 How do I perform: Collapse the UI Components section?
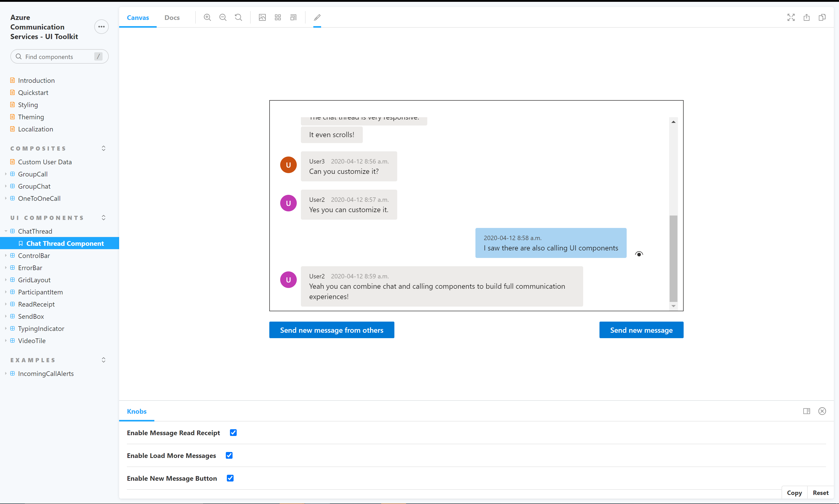point(104,218)
